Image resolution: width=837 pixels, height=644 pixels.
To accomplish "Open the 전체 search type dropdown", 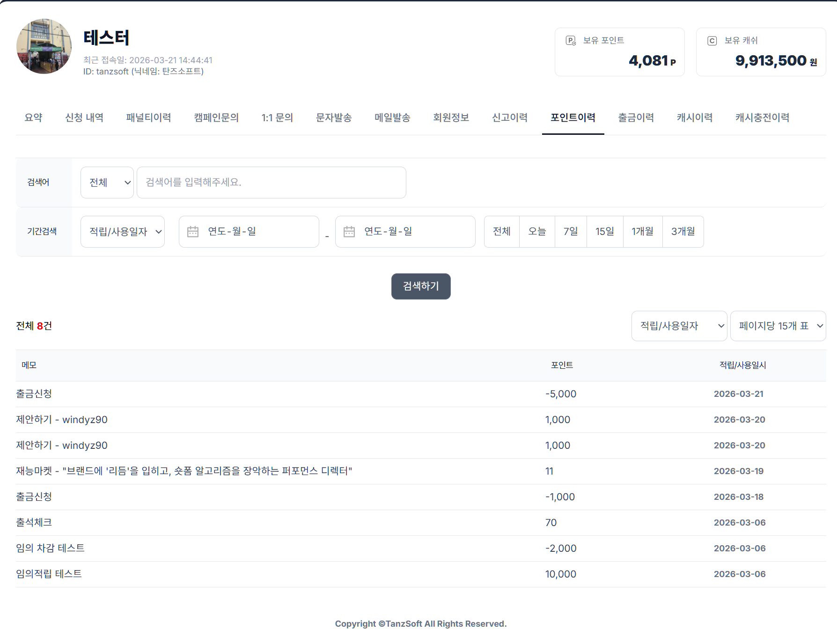I will (107, 183).
